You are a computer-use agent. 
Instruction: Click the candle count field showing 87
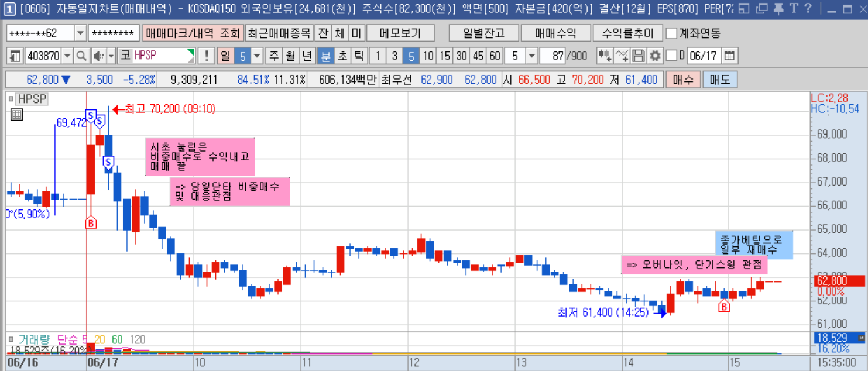point(553,56)
